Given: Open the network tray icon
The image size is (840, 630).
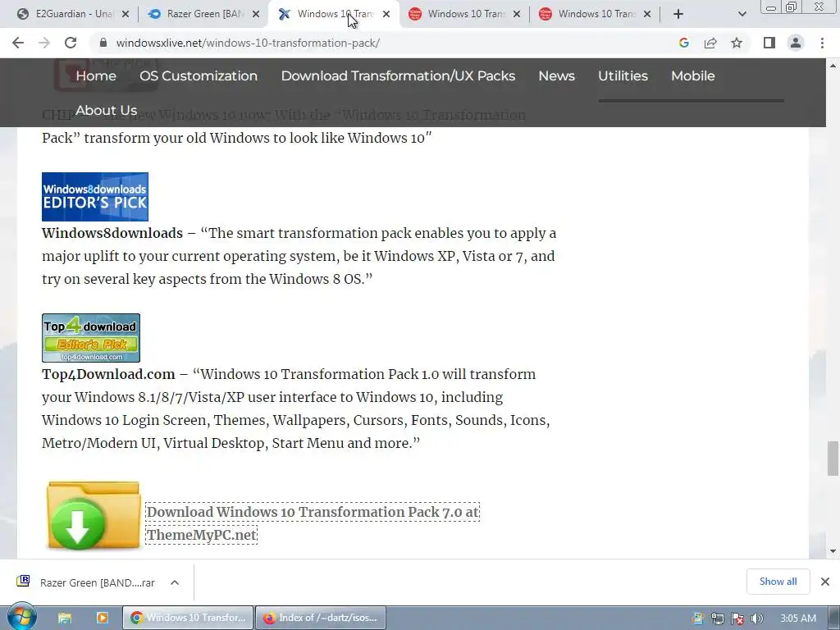Looking at the screenshot, I should click(x=717, y=619).
